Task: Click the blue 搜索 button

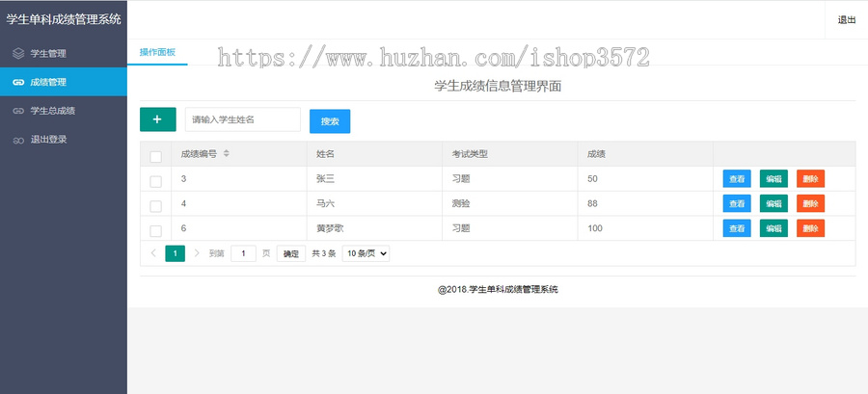Action: click(x=330, y=121)
